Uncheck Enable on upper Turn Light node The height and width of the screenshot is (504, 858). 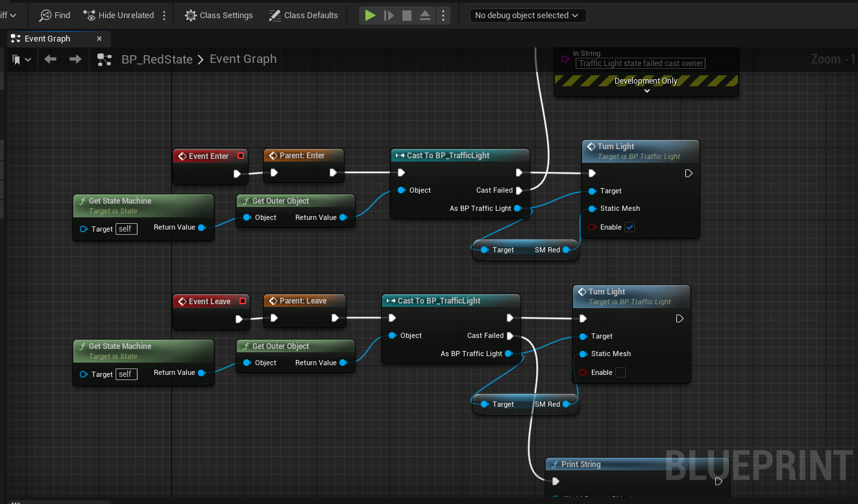click(x=630, y=227)
